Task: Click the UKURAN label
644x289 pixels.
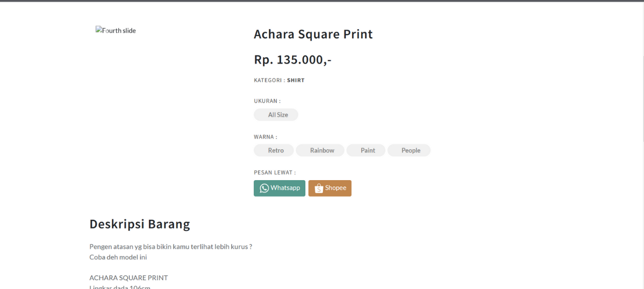Action: pyautogui.click(x=267, y=101)
